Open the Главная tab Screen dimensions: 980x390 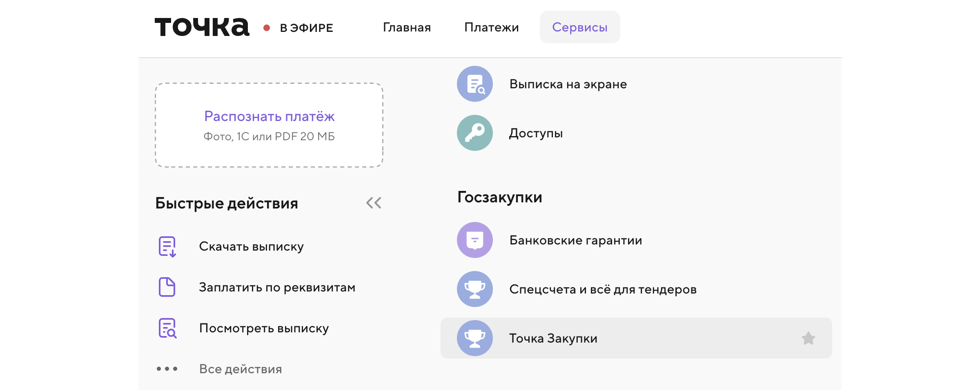[x=407, y=27]
